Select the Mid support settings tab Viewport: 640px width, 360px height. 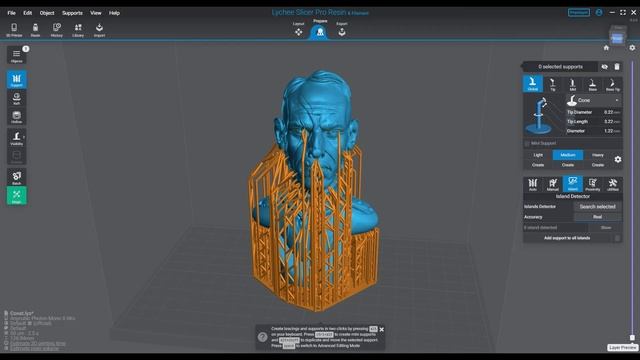pyautogui.click(x=573, y=84)
